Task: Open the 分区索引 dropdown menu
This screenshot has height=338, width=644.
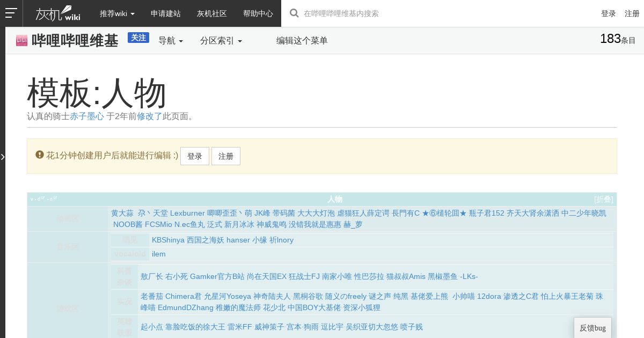Action: coord(221,41)
